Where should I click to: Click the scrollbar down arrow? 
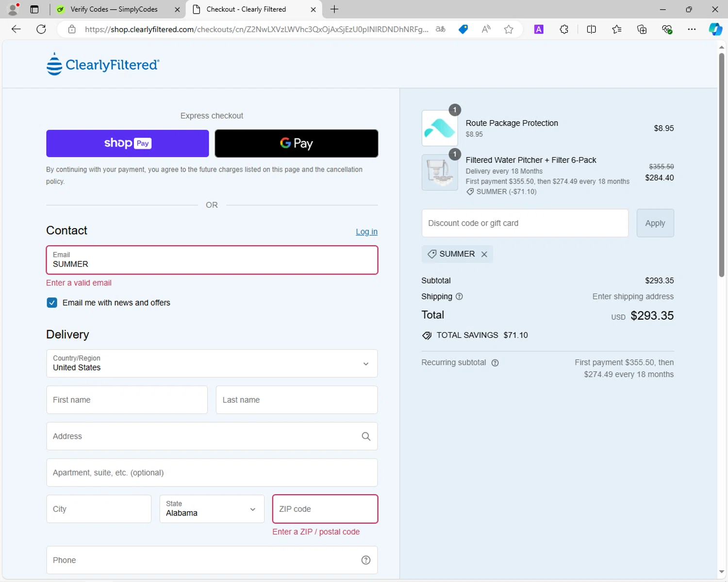(722, 572)
